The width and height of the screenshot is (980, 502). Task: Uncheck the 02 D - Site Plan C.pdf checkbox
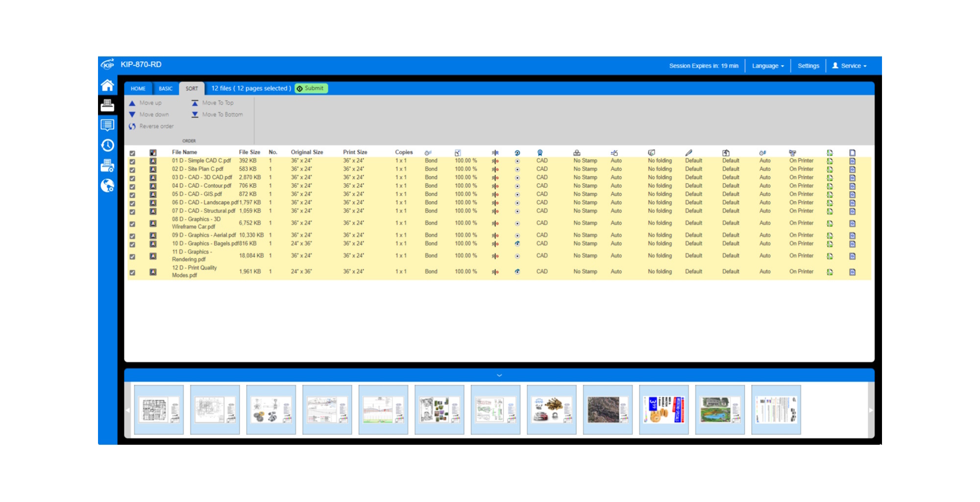pos(132,170)
